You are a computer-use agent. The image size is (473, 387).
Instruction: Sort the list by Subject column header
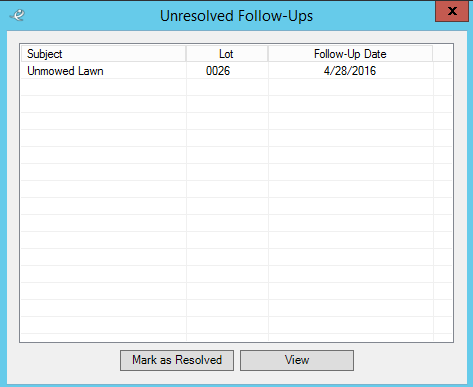point(103,54)
